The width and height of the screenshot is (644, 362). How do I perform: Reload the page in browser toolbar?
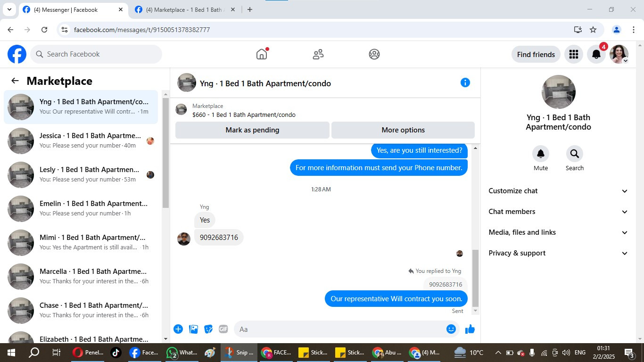click(44, 30)
